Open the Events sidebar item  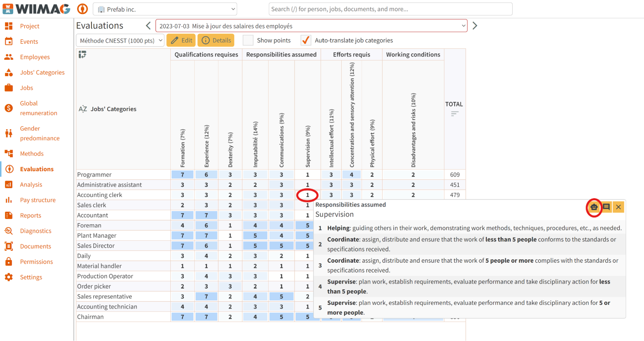(29, 42)
